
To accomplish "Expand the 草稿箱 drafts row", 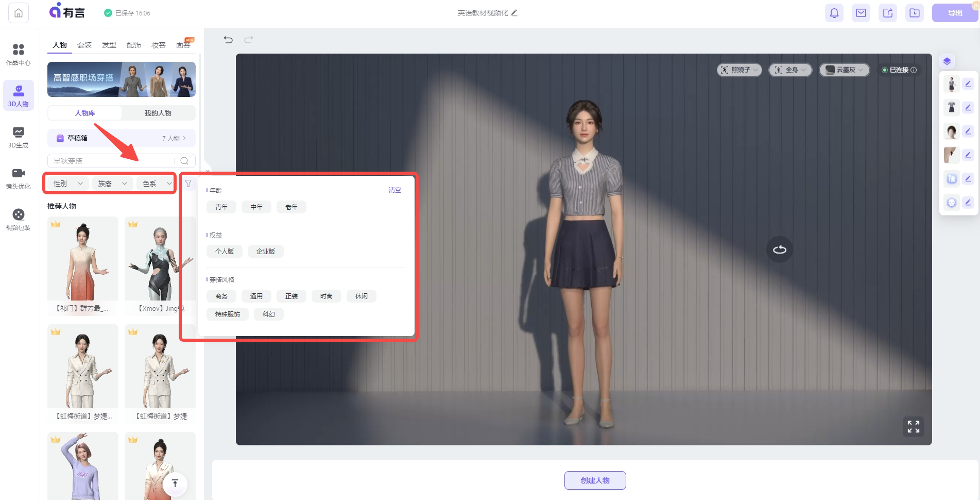I will coord(122,138).
